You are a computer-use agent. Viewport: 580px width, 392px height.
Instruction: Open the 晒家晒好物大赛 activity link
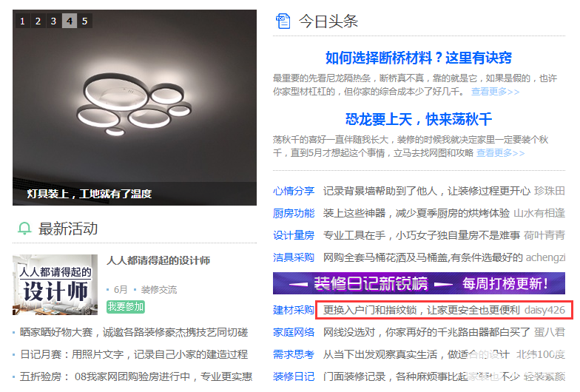click(134, 332)
